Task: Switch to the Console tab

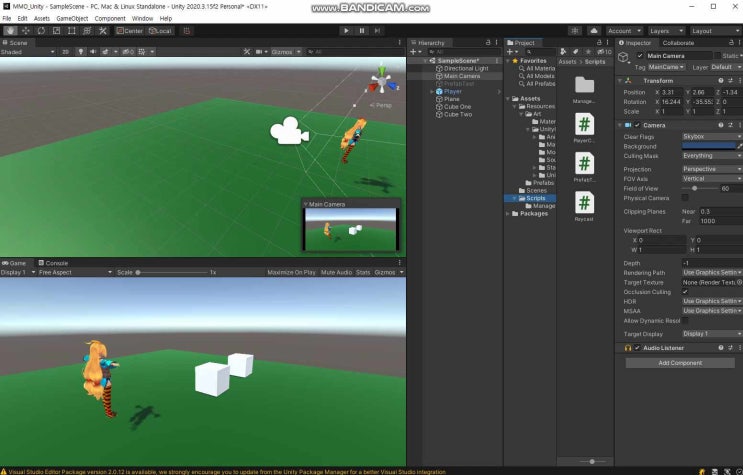Action: pos(53,263)
